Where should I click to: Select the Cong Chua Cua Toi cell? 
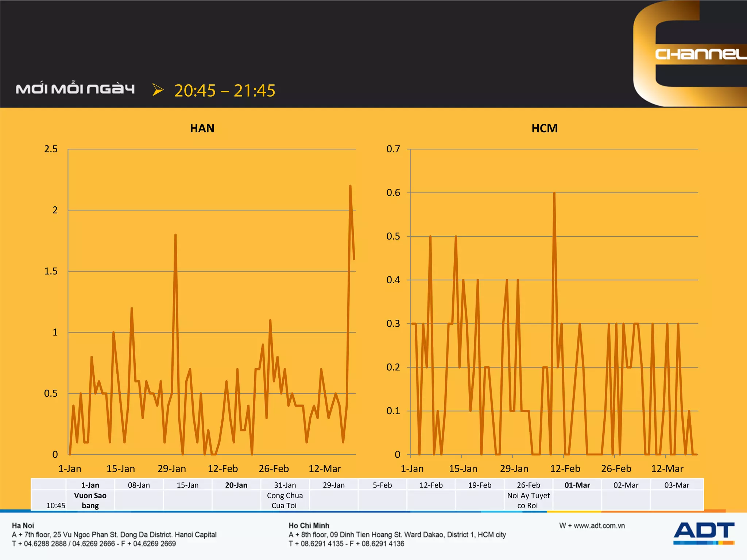tap(285, 500)
